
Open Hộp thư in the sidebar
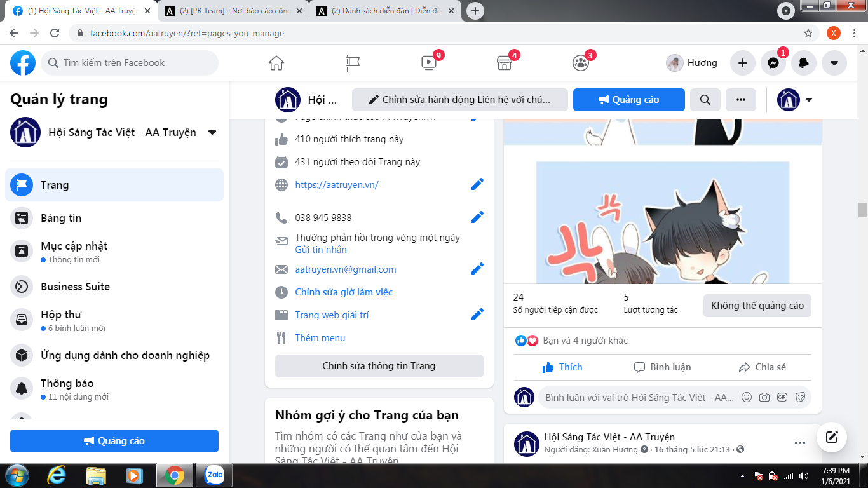(114, 320)
